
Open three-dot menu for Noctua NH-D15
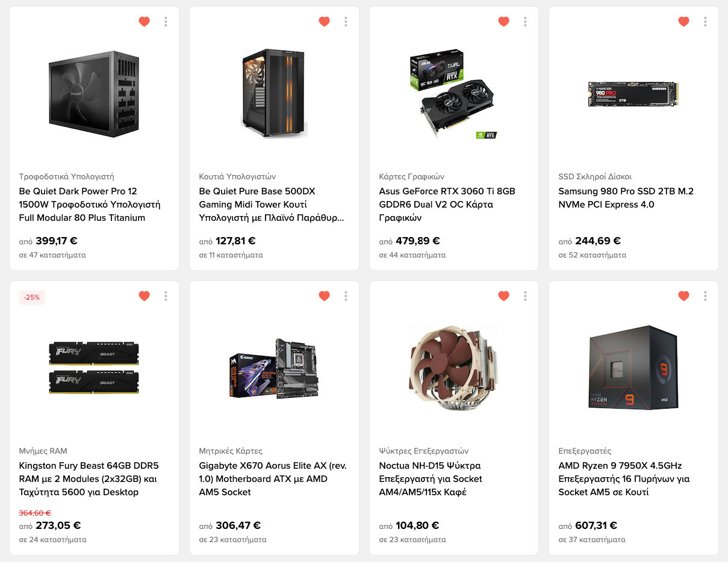click(525, 295)
